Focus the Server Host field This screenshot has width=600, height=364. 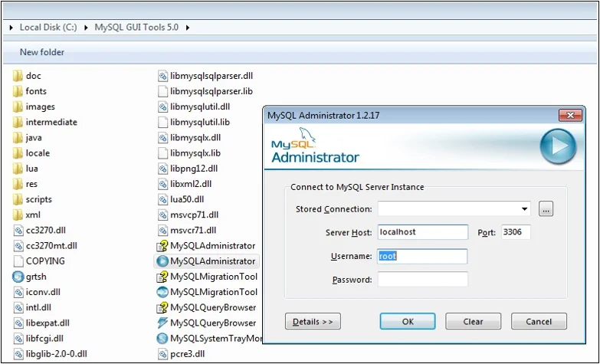point(423,232)
